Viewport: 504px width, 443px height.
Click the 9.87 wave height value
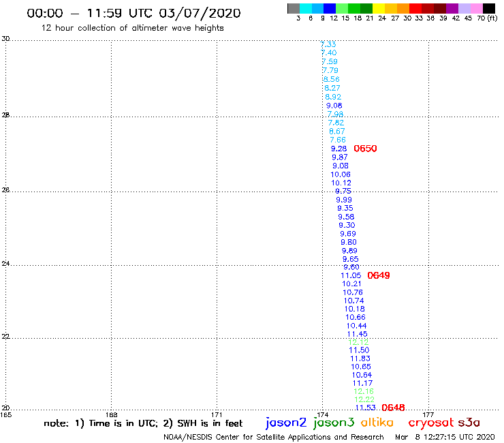point(340,157)
